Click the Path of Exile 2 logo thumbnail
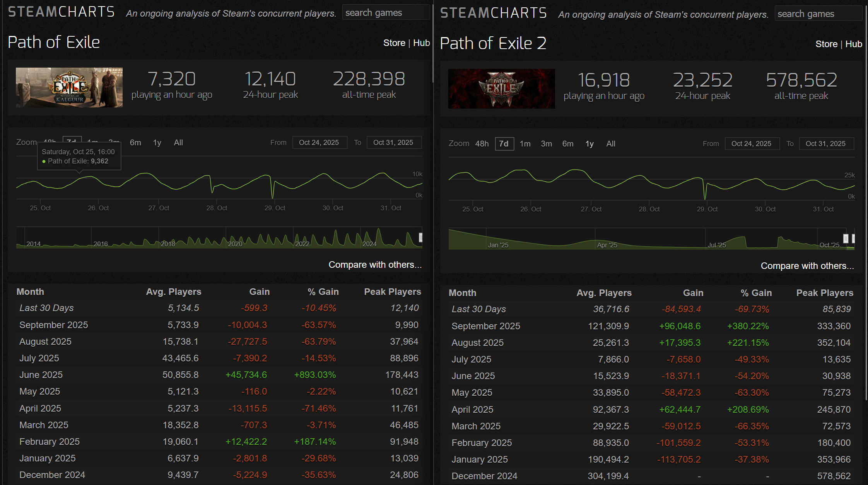 tap(501, 88)
